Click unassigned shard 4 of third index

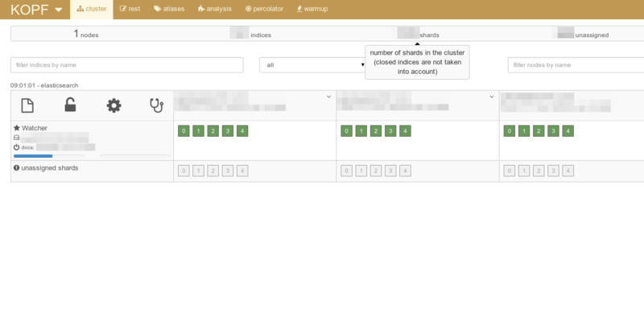[568, 171]
